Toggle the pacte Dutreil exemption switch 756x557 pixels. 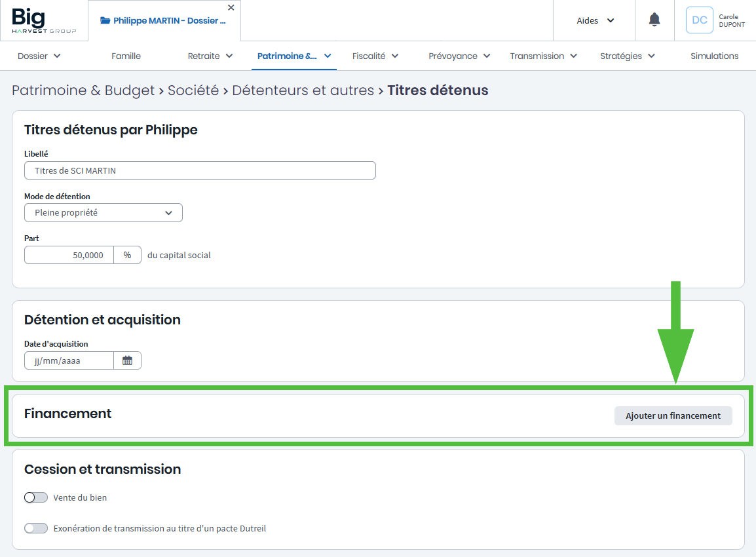(x=36, y=528)
